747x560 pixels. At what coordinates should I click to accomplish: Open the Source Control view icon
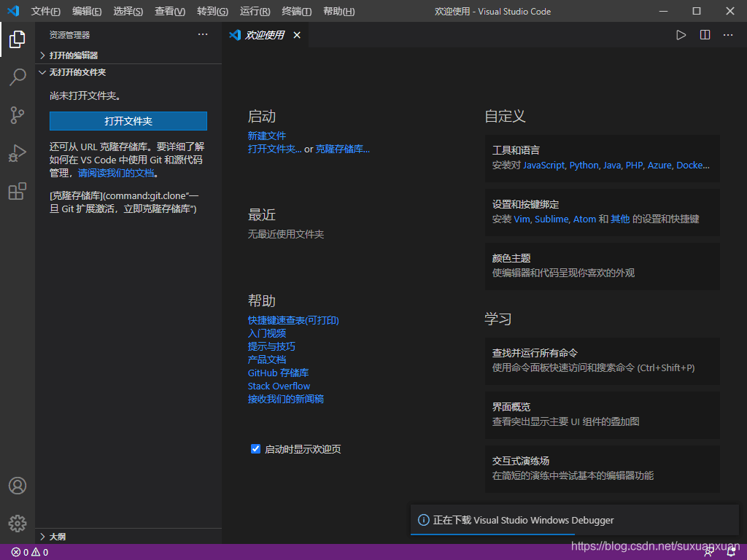(18, 115)
